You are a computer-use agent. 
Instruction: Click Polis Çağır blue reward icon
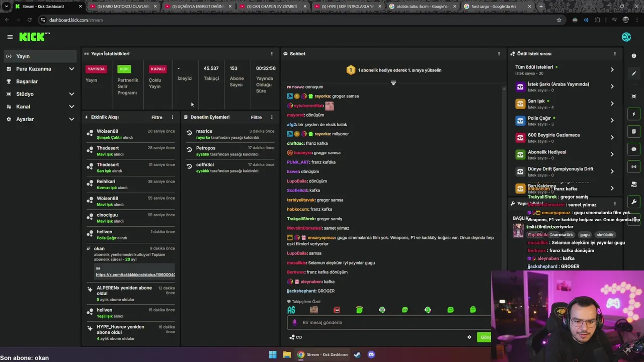(520, 121)
